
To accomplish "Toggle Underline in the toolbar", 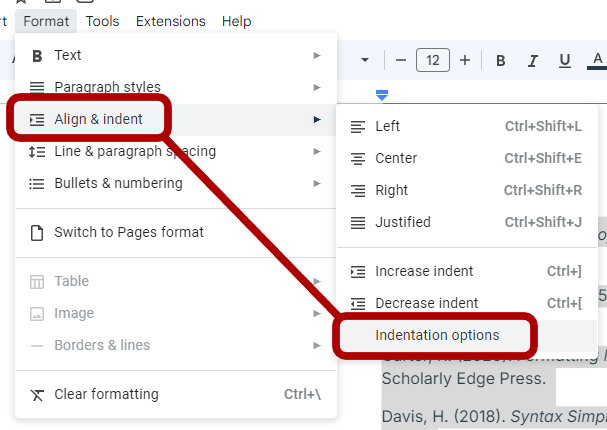I will click(x=565, y=60).
